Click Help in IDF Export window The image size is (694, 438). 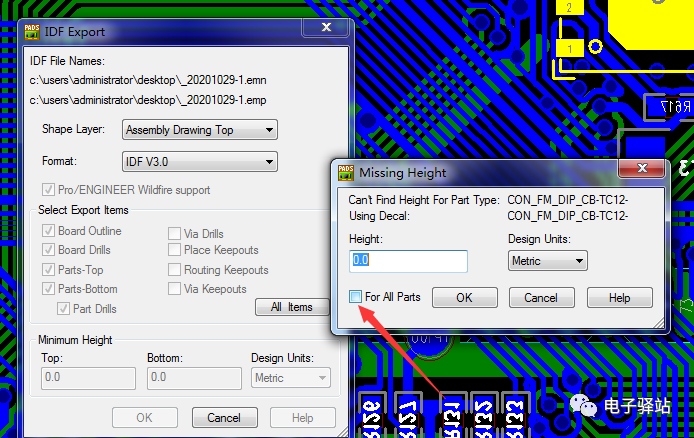(303, 418)
